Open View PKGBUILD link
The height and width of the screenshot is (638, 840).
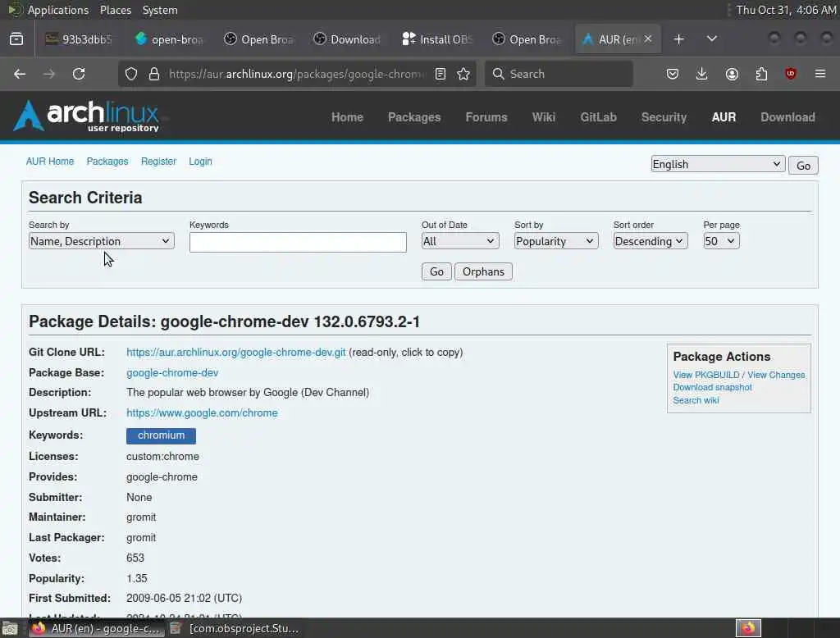pos(706,375)
